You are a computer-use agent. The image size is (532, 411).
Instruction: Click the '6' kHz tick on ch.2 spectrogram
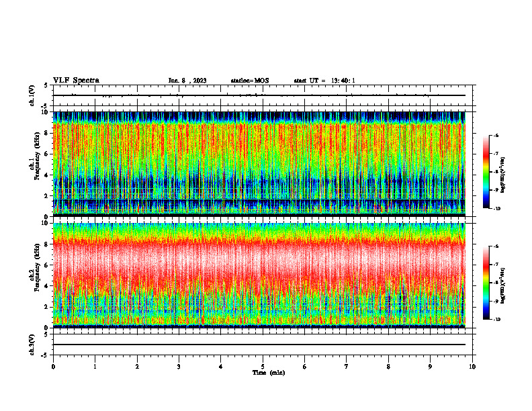pyautogui.click(x=46, y=265)
